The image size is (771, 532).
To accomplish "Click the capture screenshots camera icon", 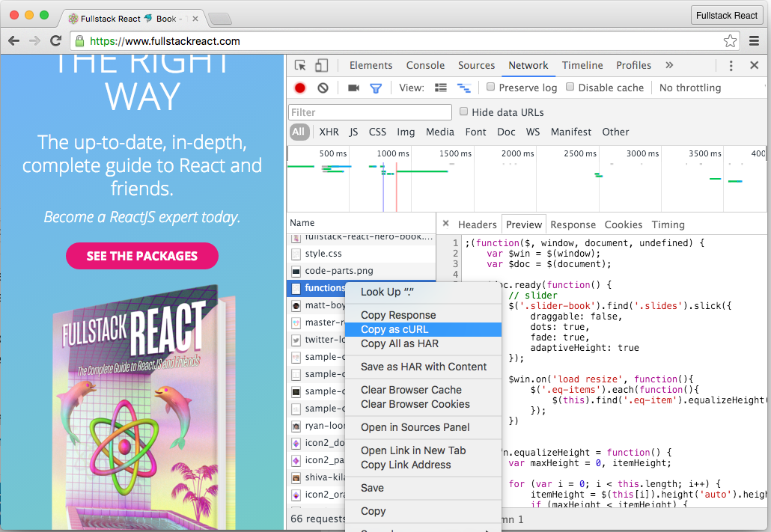I will 353,88.
